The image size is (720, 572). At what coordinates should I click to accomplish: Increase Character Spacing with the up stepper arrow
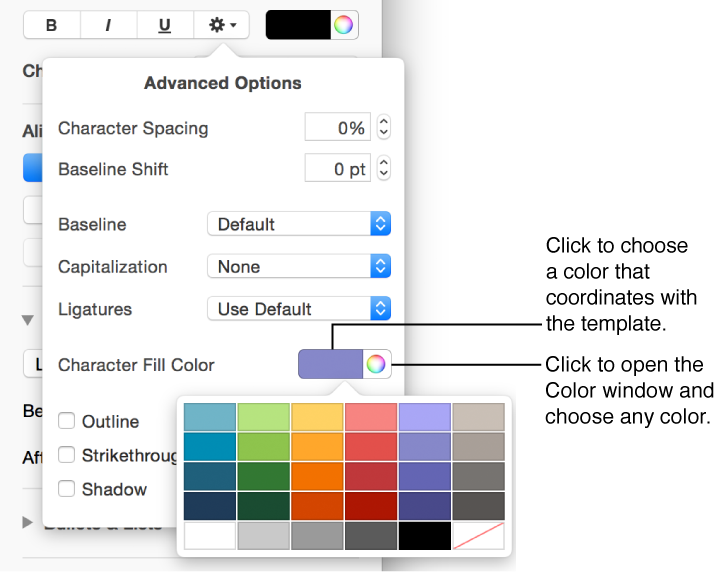click(384, 121)
